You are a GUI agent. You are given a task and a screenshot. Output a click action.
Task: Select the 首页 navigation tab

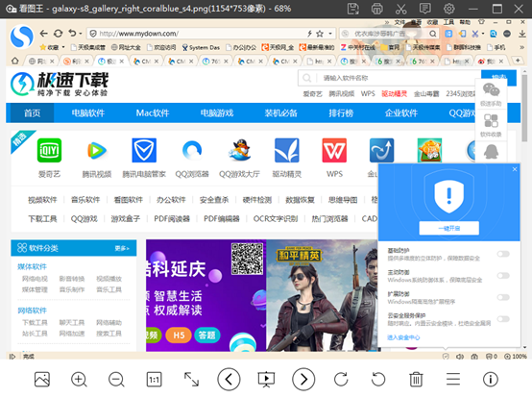point(33,112)
